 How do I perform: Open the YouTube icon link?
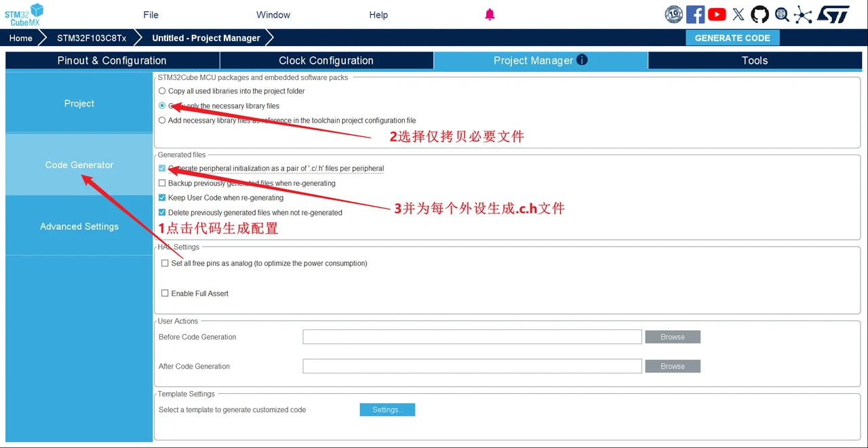click(717, 14)
